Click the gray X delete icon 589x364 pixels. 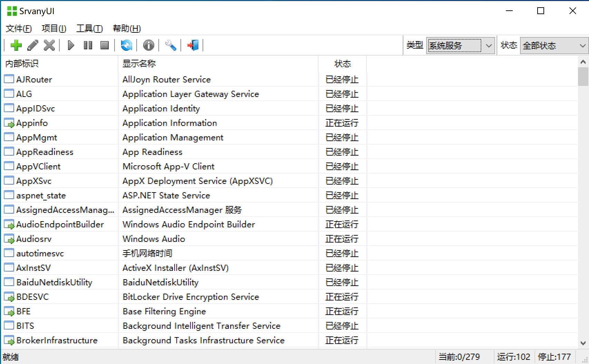(x=49, y=45)
